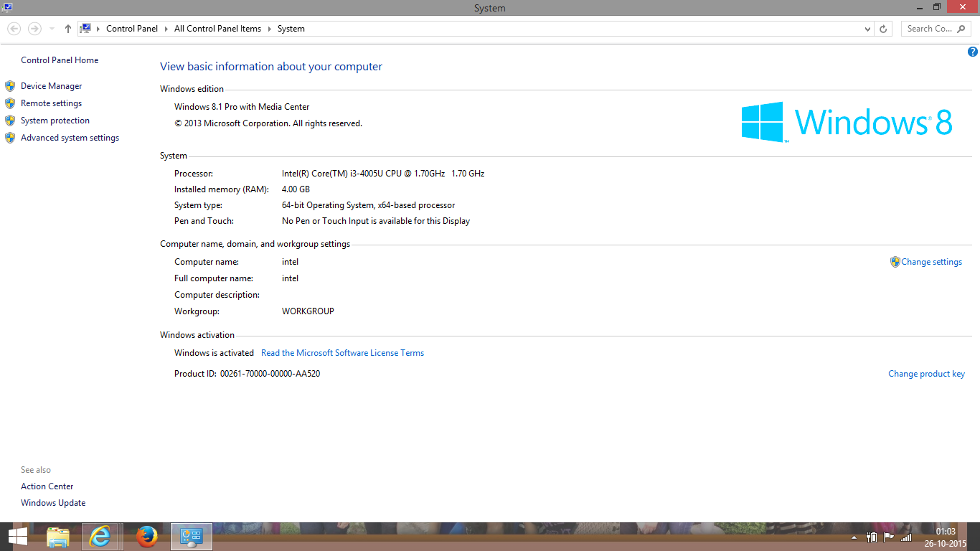Screen dimensions: 980x551
Task: Refresh the address bar
Action: pos(883,29)
